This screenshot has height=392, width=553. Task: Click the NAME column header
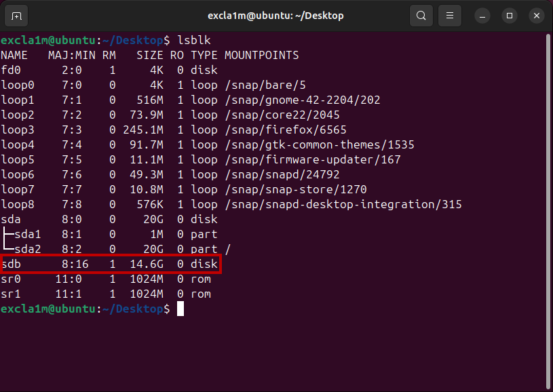coord(14,56)
